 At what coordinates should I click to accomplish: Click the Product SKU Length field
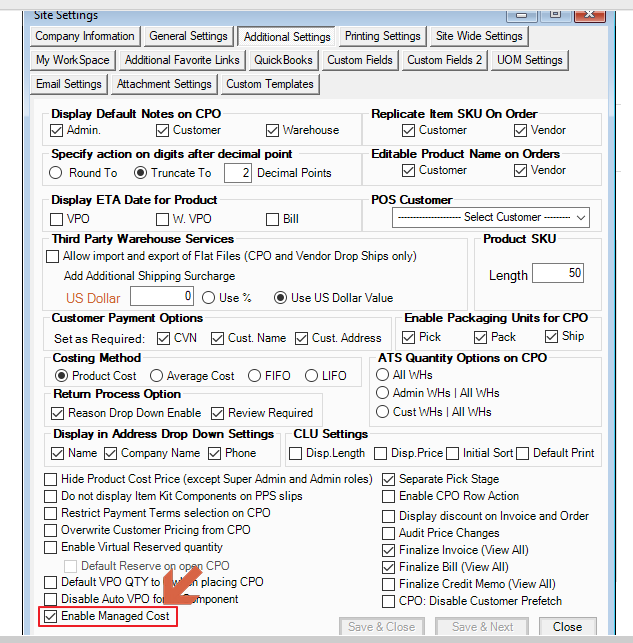click(x=557, y=273)
